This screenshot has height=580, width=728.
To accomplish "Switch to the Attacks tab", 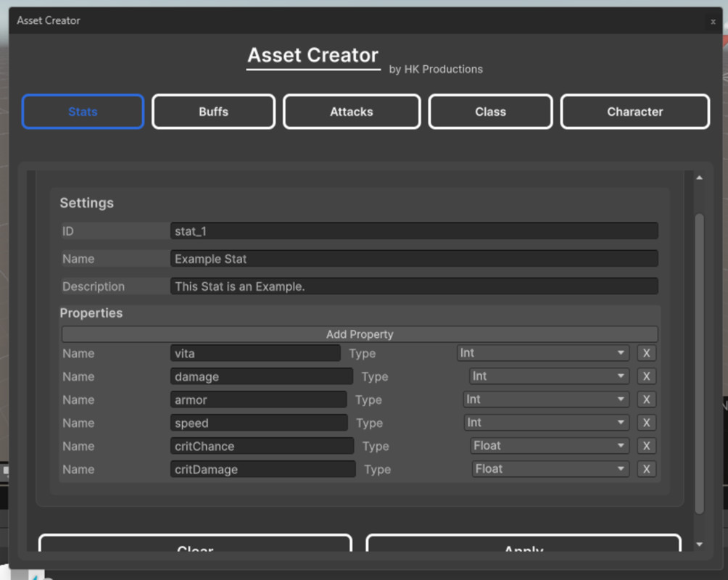I will tap(351, 112).
